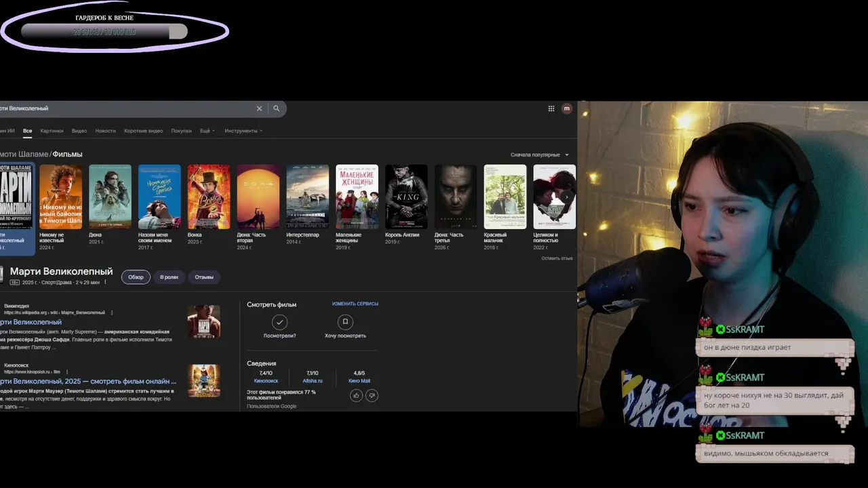
Task: Click the thumbs-down dislike icon
Action: point(372,395)
